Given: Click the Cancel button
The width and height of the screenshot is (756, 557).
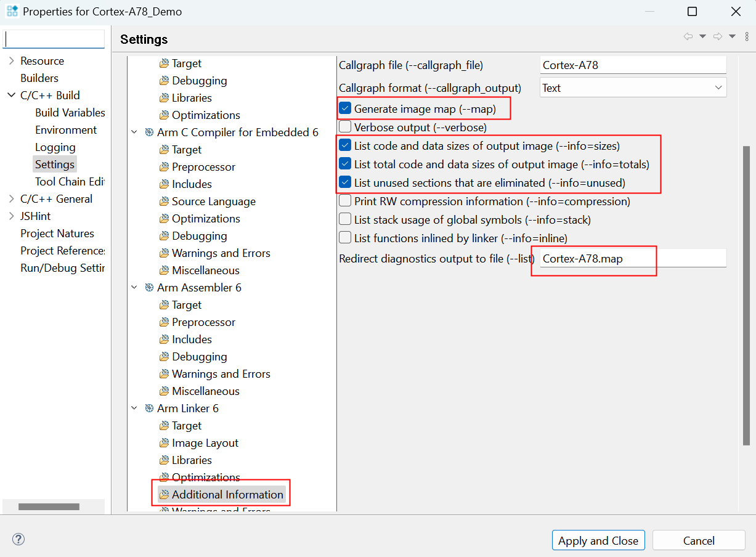Looking at the screenshot, I should tap(698, 540).
